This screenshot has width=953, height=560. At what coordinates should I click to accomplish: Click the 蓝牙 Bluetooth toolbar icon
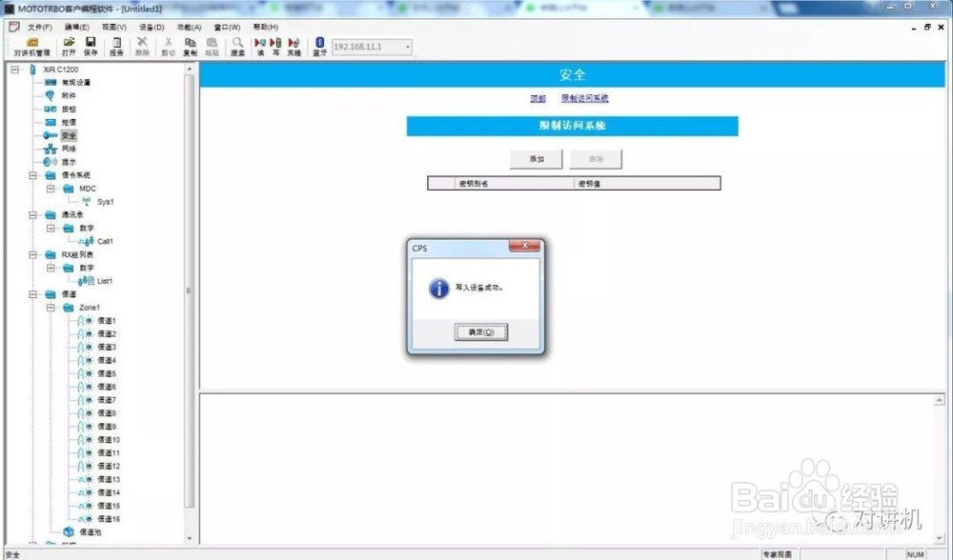(319, 47)
